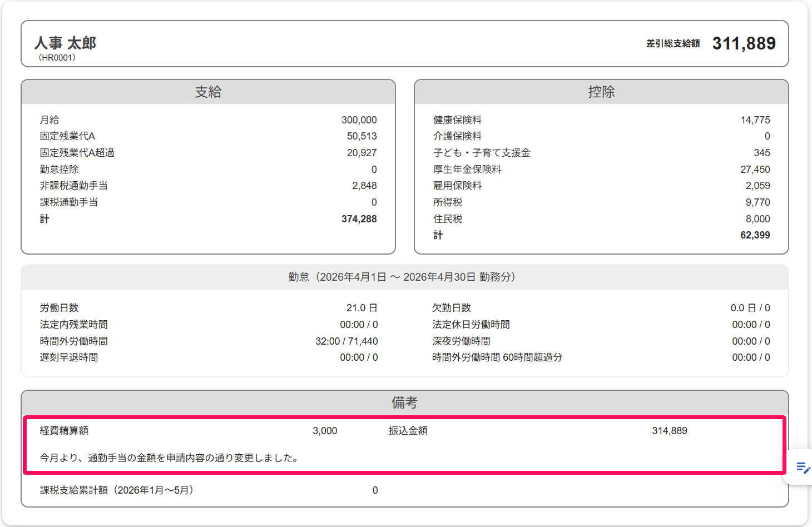Image resolution: width=812 pixels, height=527 pixels.
Task: Click the 法定内残業時間 label
Action: (x=74, y=324)
